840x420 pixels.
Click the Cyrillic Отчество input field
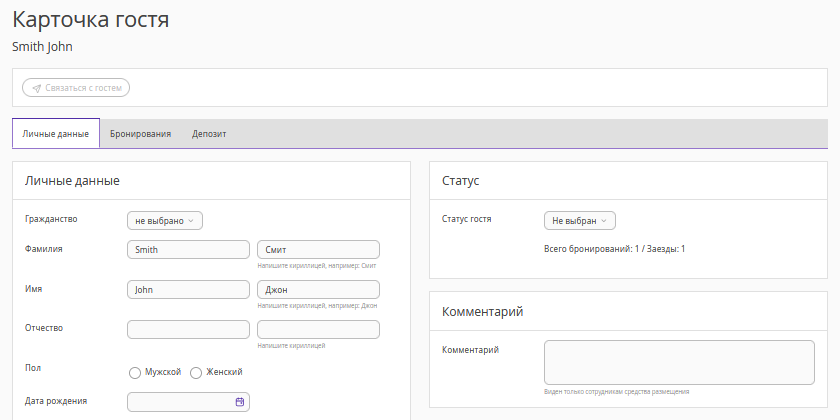pyautogui.click(x=318, y=329)
